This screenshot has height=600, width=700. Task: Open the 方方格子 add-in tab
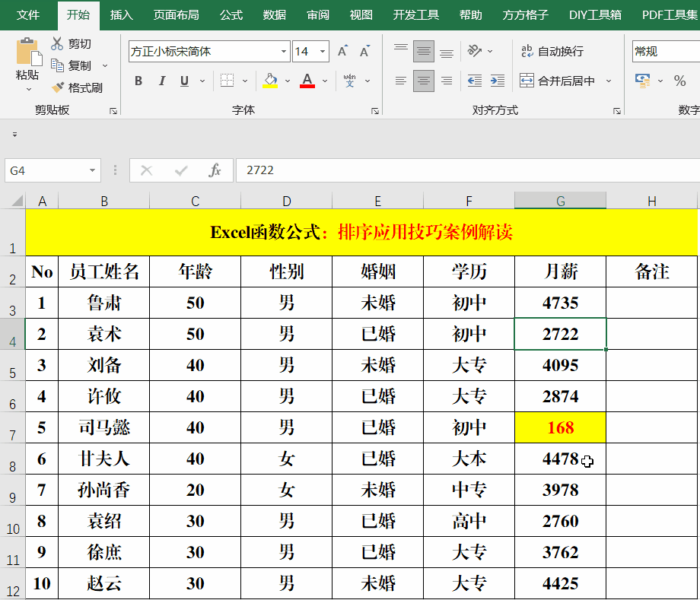(526, 15)
